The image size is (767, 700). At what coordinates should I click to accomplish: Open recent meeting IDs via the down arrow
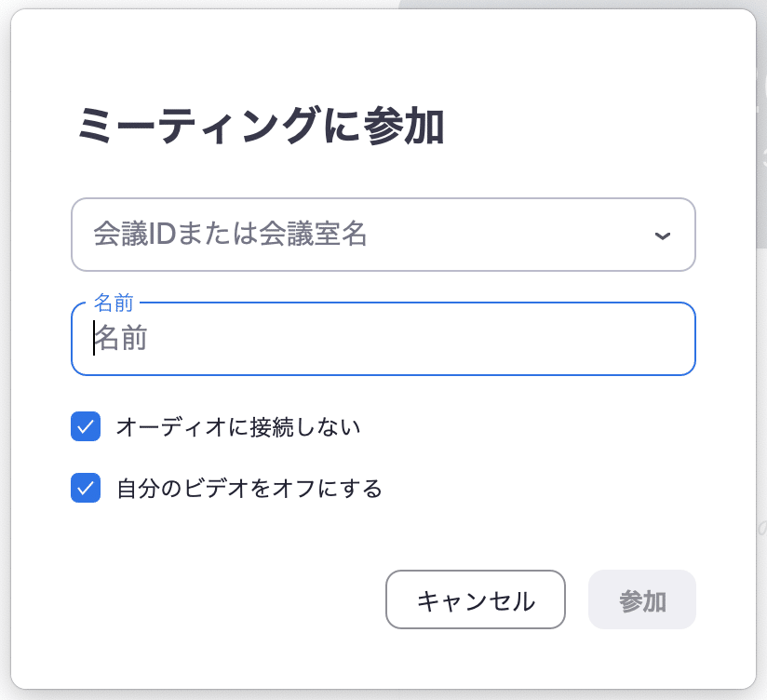(663, 235)
